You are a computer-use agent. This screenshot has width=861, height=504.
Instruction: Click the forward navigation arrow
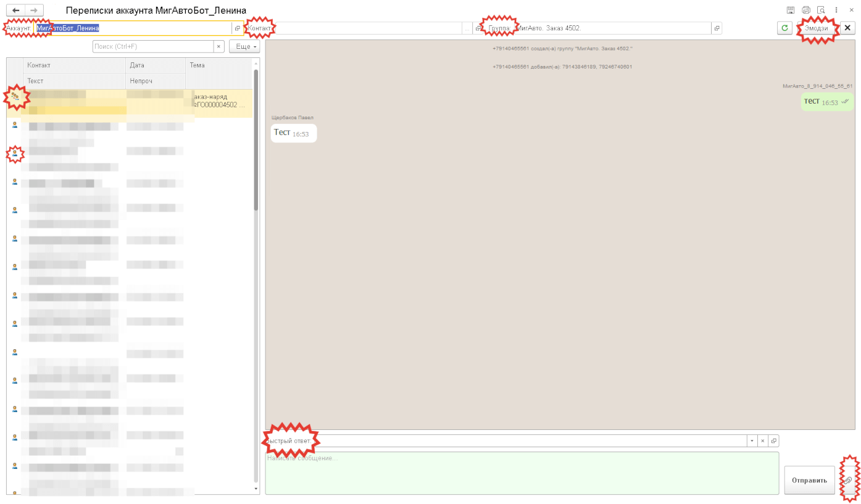point(34,10)
